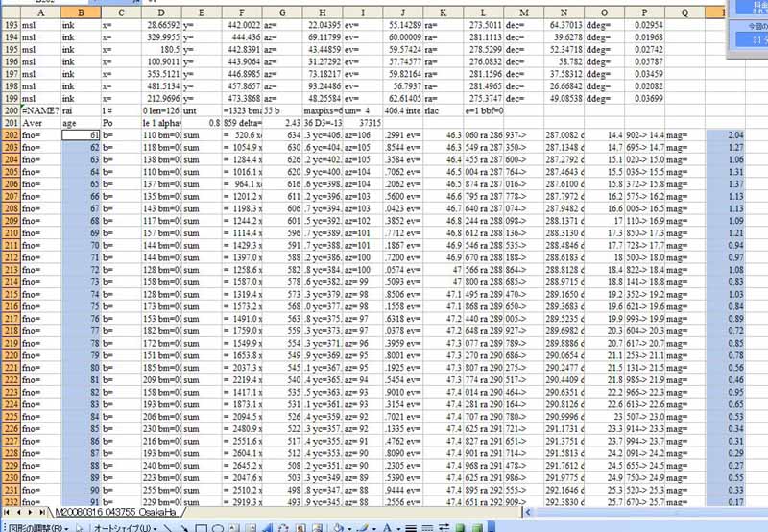Select column P header
This screenshot has height=532, width=768.
tap(644, 12)
